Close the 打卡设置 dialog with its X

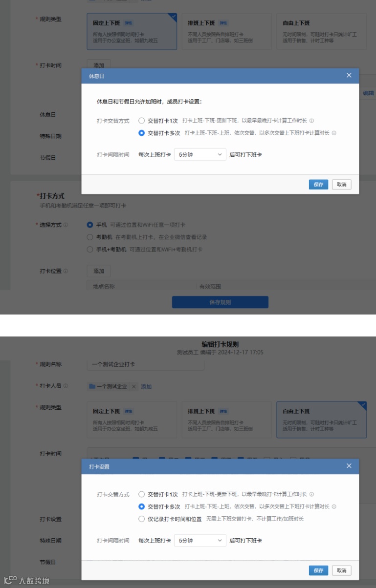349,466
